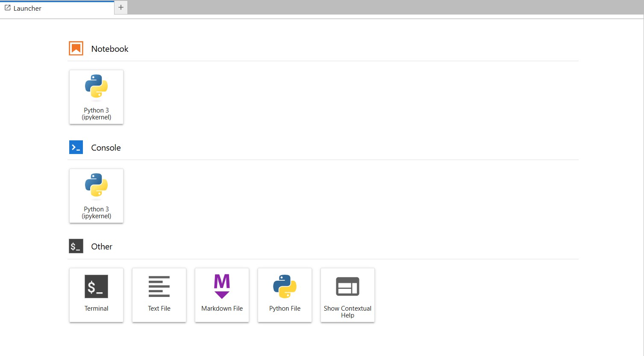Viewport: 644px width, 356px height.
Task: Click the Text File lines icon
Action: pyautogui.click(x=159, y=286)
